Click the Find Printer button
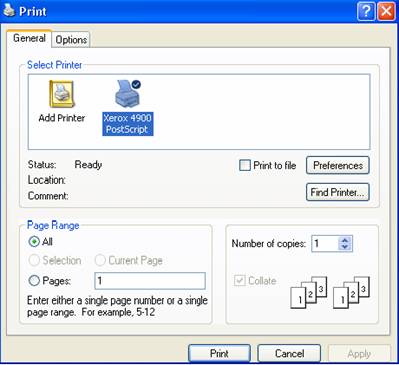Image resolution: width=399 pixels, height=365 pixels. point(338,192)
